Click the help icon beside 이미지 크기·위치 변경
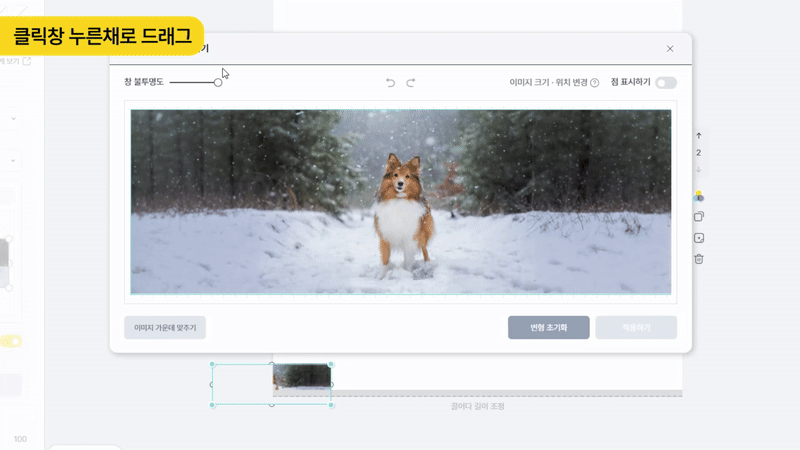This screenshot has height=450, width=800. (595, 83)
